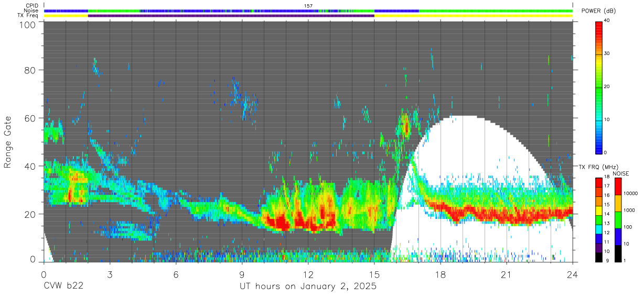Click the CPID label at top left
Screen dimensions: 644x297
click(x=31, y=6)
